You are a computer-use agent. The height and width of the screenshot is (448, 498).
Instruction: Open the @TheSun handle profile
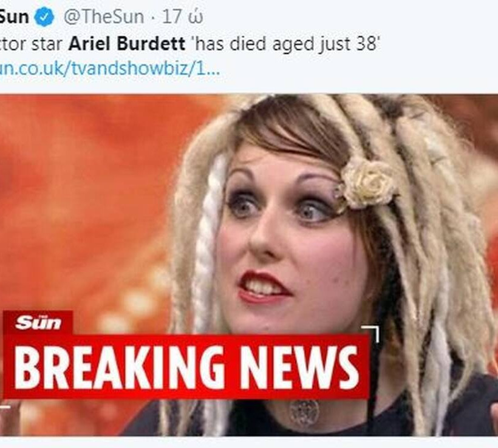tap(103, 16)
